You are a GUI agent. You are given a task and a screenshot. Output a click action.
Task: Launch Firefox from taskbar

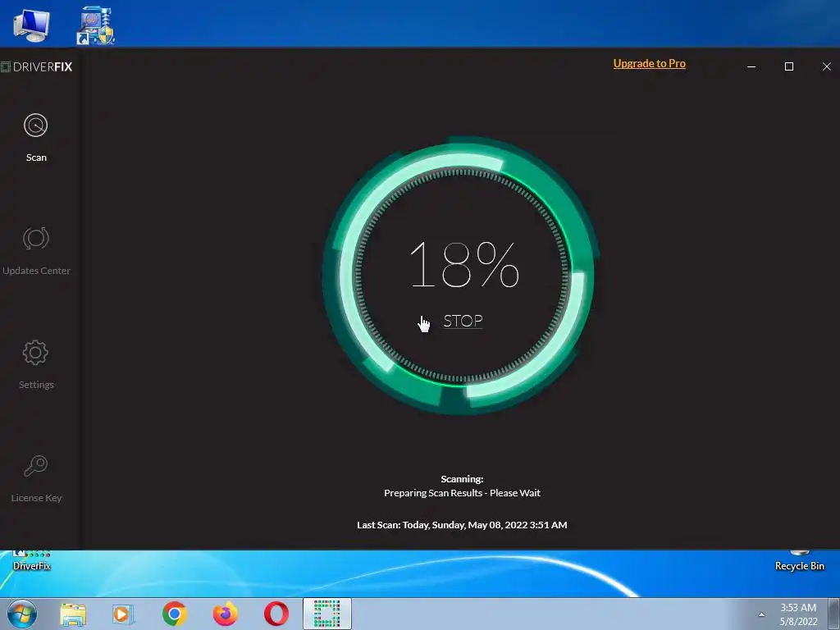point(225,614)
